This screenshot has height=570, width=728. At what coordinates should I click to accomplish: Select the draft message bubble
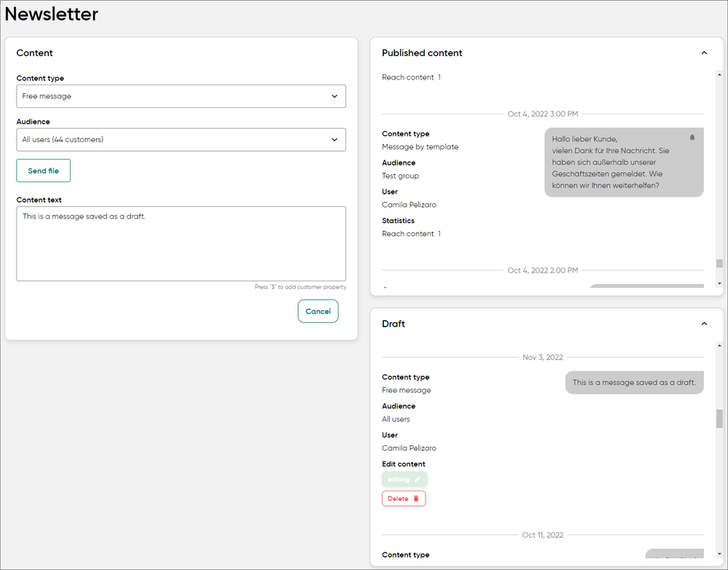coord(633,383)
